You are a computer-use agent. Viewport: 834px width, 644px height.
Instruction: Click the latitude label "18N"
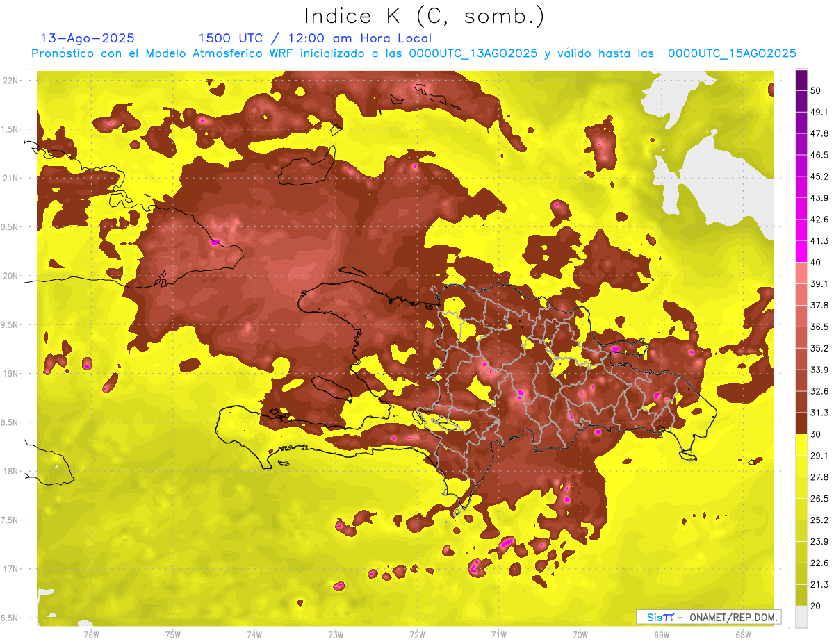pos(10,471)
